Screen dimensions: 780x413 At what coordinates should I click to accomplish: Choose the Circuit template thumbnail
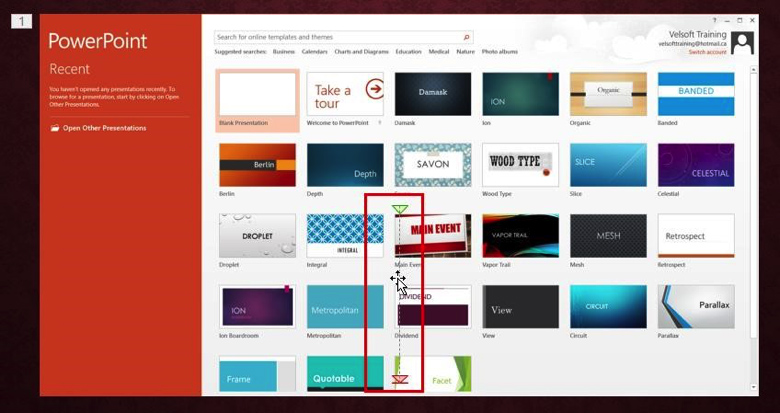608,307
